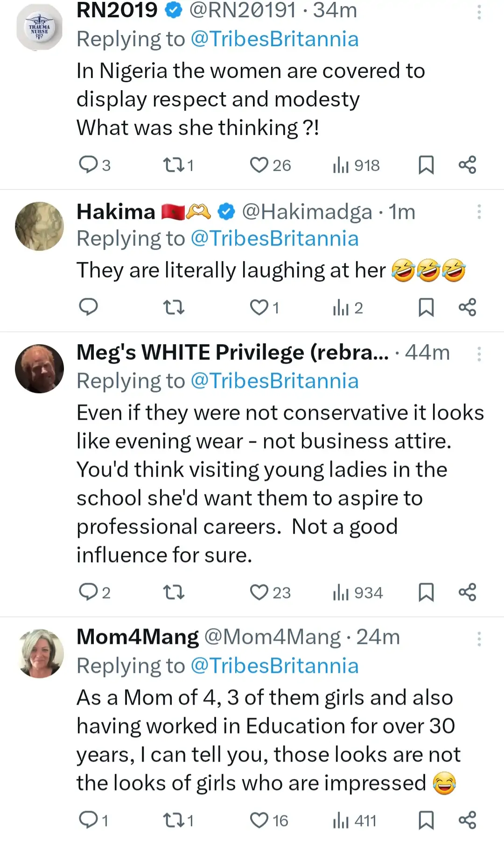Bookmark RN2019's reply tweet
The width and height of the screenshot is (504, 841).
(426, 165)
